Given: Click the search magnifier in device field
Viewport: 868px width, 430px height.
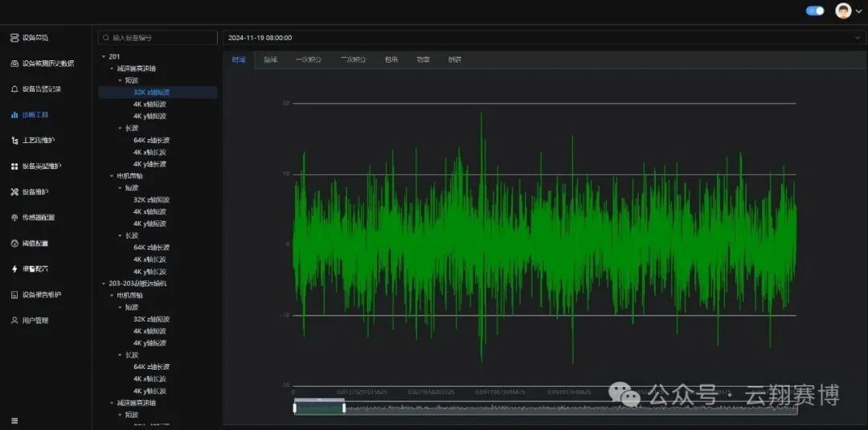Looking at the screenshot, I should tap(106, 38).
